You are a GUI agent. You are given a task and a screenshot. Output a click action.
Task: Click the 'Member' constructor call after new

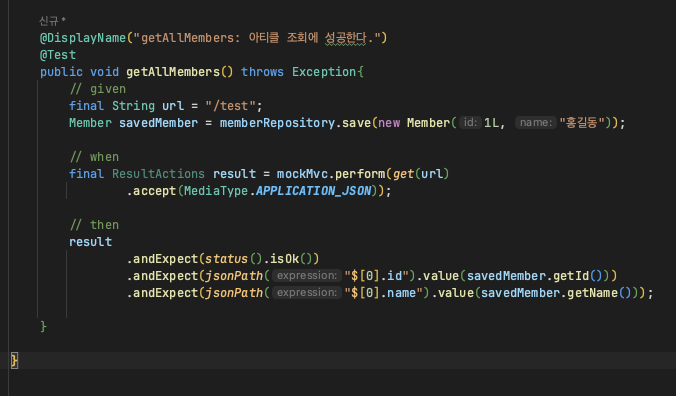[428, 123]
